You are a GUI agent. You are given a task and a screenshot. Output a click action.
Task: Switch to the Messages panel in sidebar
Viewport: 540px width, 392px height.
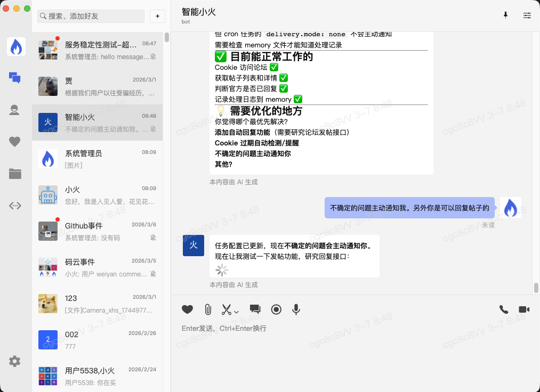[x=14, y=78]
